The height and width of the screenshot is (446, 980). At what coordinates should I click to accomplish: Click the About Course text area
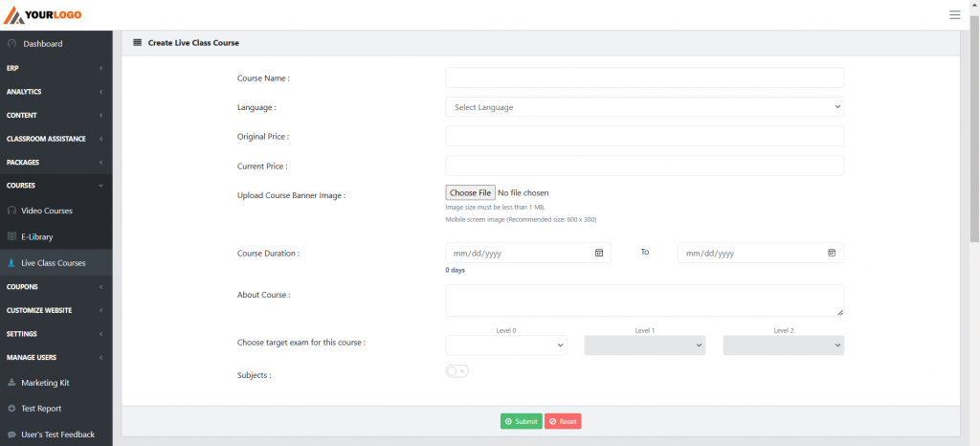[x=644, y=301]
